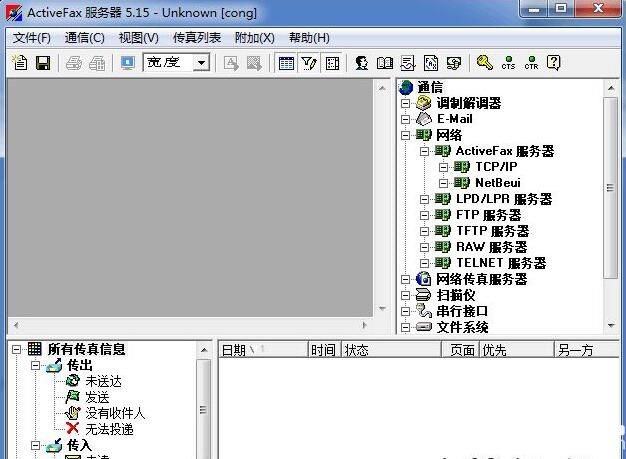Sort by the 另一方 column header
This screenshot has height=459, width=626.
(587, 350)
